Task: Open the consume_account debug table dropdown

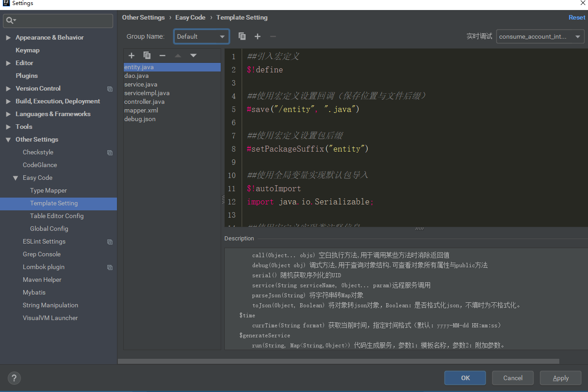Action: click(540, 36)
